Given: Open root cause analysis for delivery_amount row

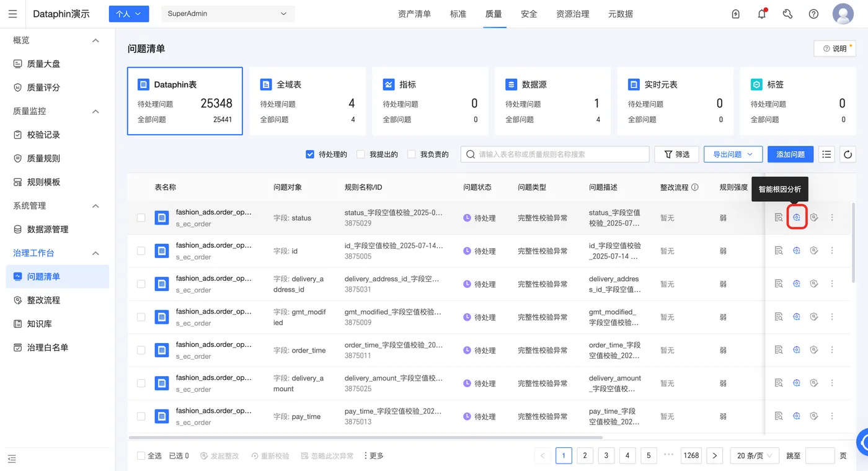Looking at the screenshot, I should [797, 383].
